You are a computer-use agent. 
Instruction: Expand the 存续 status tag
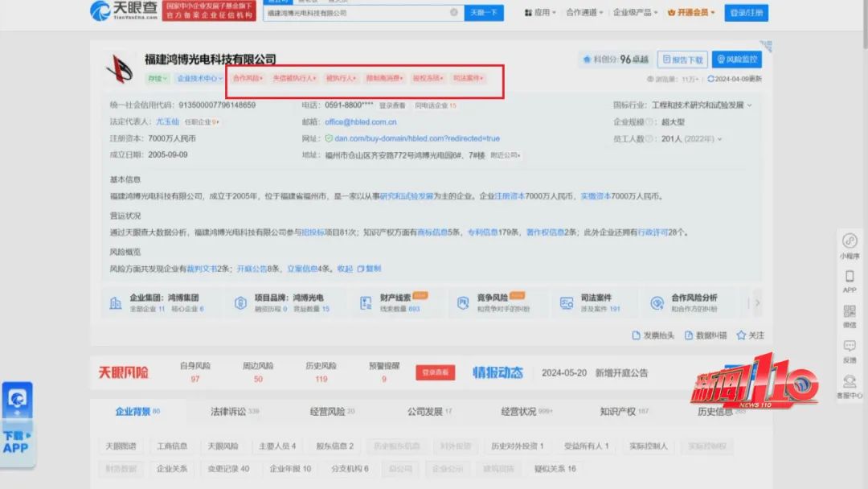[x=158, y=79]
